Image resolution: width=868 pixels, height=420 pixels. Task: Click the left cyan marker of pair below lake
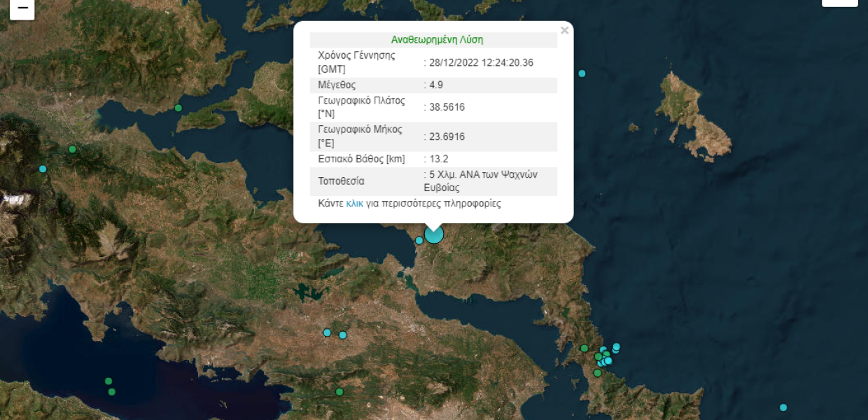point(327,332)
